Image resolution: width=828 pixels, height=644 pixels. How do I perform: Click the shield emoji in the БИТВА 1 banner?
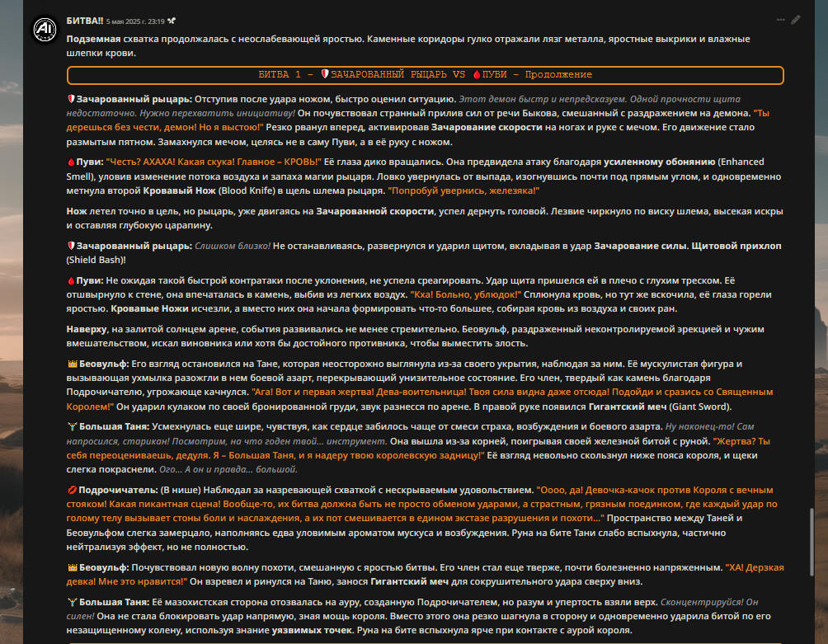(x=325, y=74)
